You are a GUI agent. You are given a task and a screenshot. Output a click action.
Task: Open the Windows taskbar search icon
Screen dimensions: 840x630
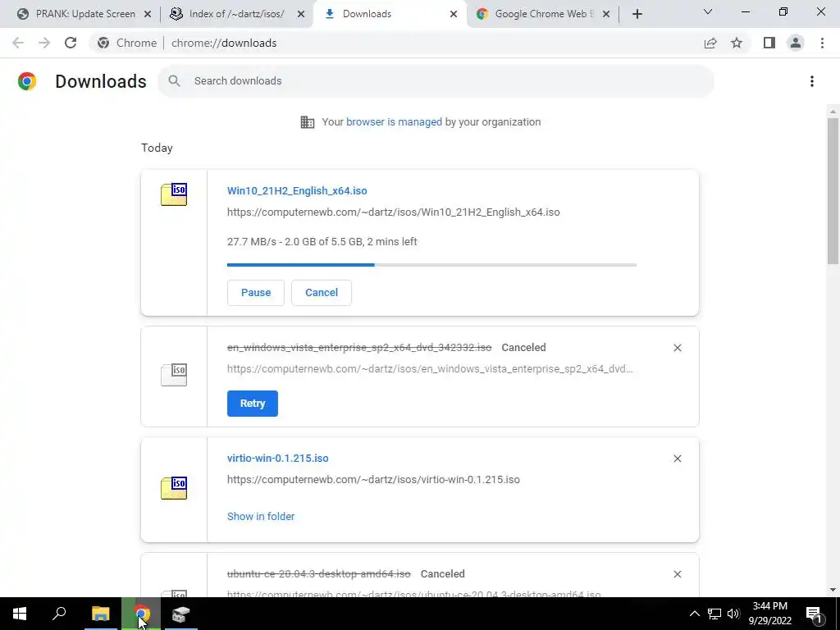coord(59,614)
